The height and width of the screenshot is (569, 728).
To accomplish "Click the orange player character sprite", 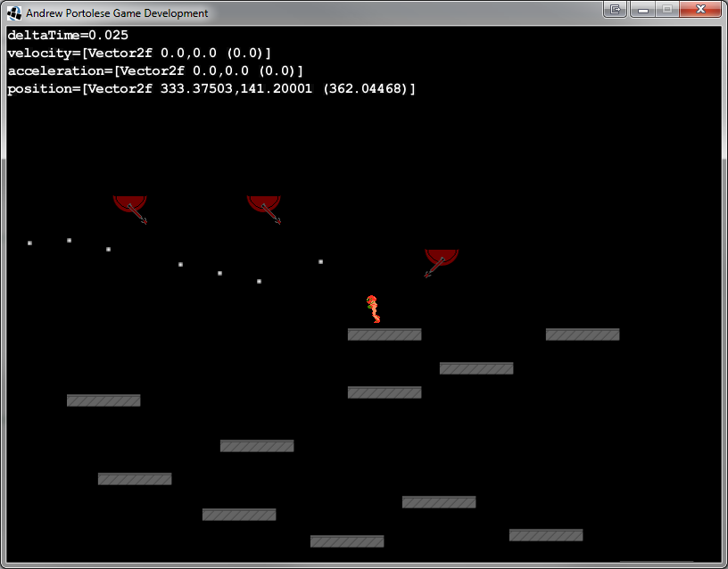I will (x=373, y=309).
